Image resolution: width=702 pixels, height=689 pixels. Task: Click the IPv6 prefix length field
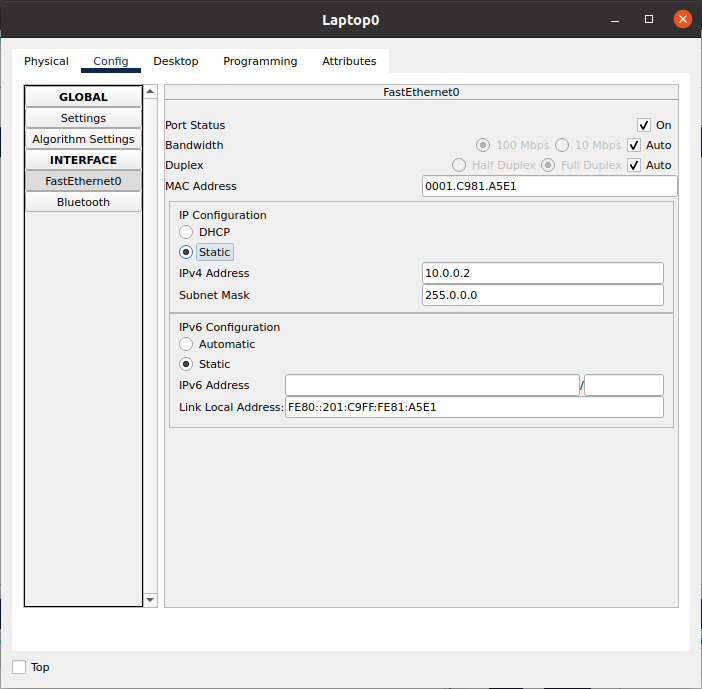click(623, 385)
